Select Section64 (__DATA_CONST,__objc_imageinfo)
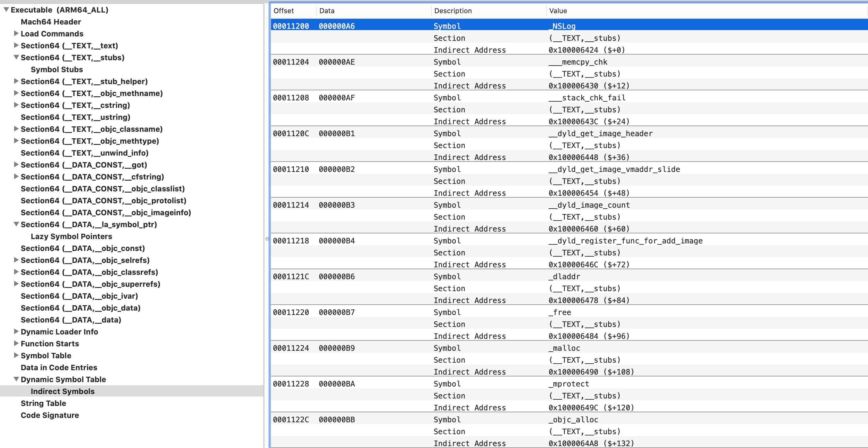868x448 pixels. point(106,213)
